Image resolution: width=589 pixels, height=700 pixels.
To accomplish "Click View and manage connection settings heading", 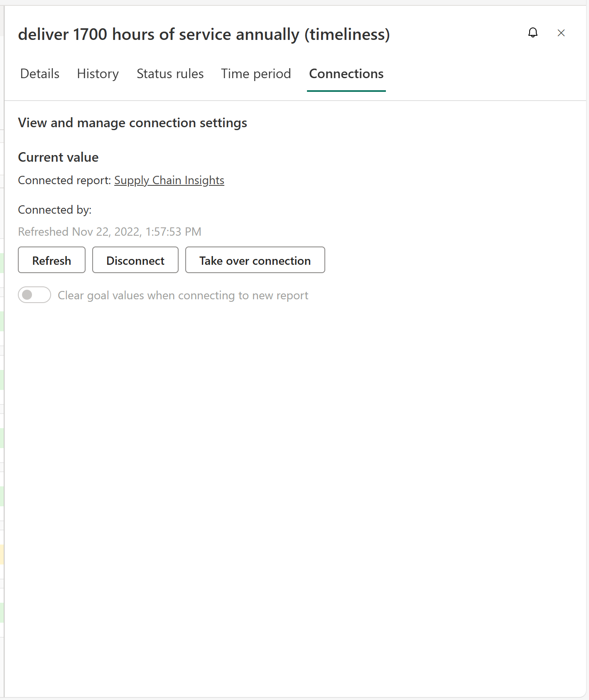I will (x=133, y=123).
